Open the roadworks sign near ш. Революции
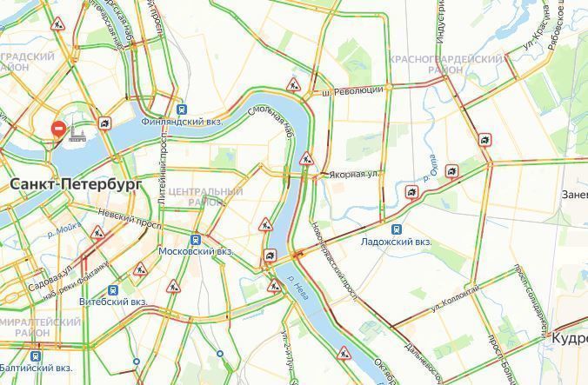 click(293, 85)
